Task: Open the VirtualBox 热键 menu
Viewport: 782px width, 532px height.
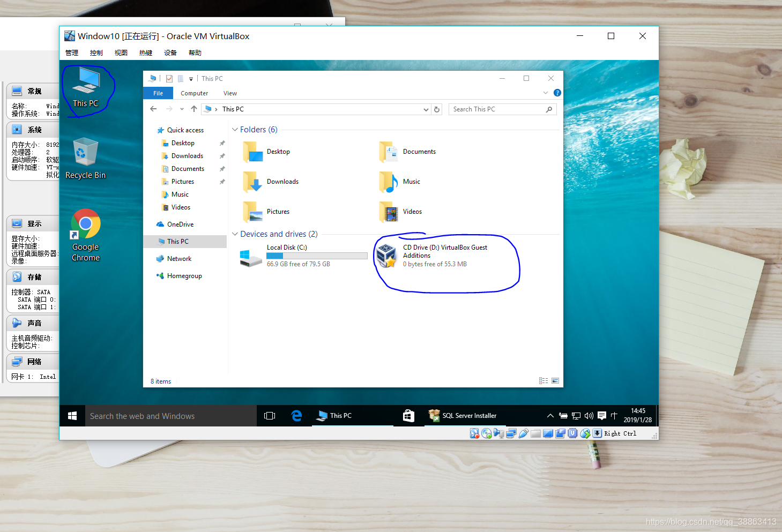Action: [146, 53]
